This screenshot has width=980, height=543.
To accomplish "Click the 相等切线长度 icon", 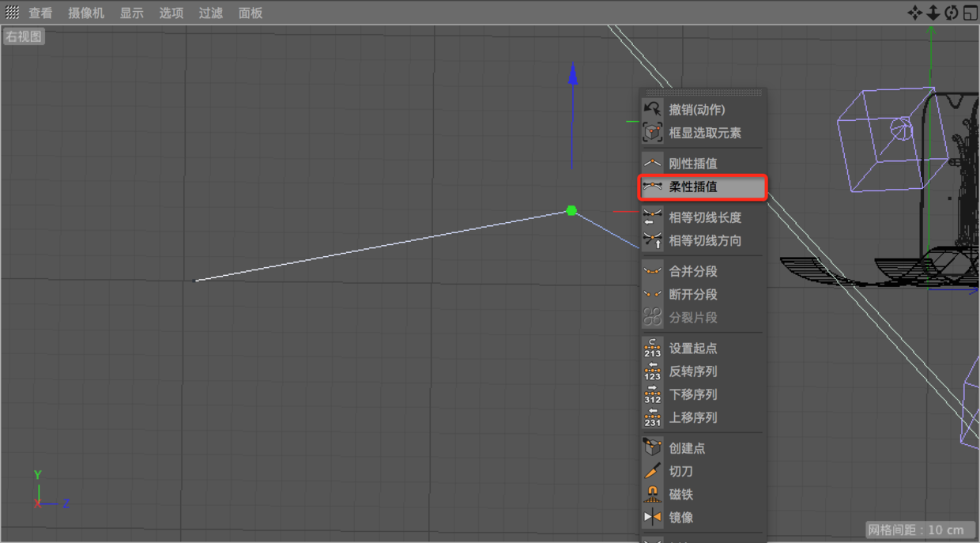I will pos(652,217).
